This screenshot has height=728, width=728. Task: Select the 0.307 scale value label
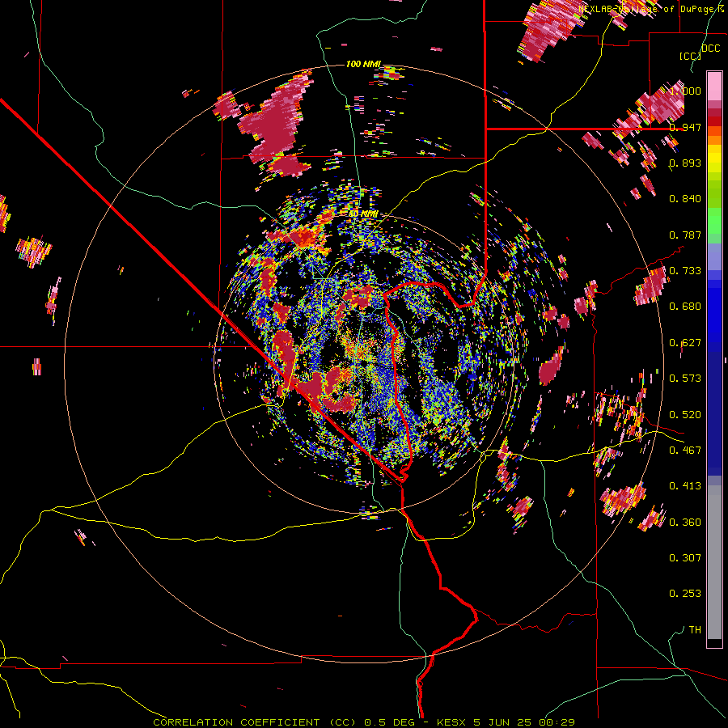coord(685,558)
